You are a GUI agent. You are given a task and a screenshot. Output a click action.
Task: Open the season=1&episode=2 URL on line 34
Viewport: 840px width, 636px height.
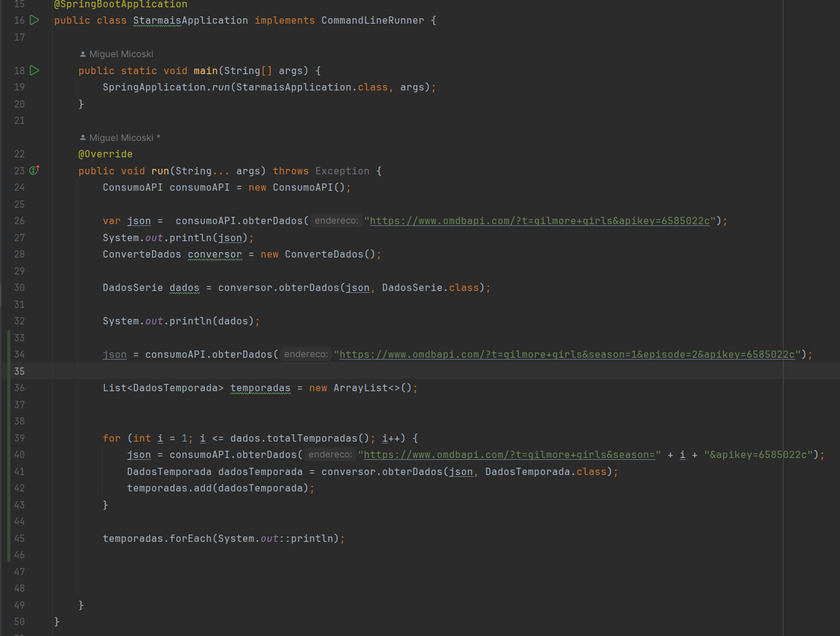click(567, 355)
